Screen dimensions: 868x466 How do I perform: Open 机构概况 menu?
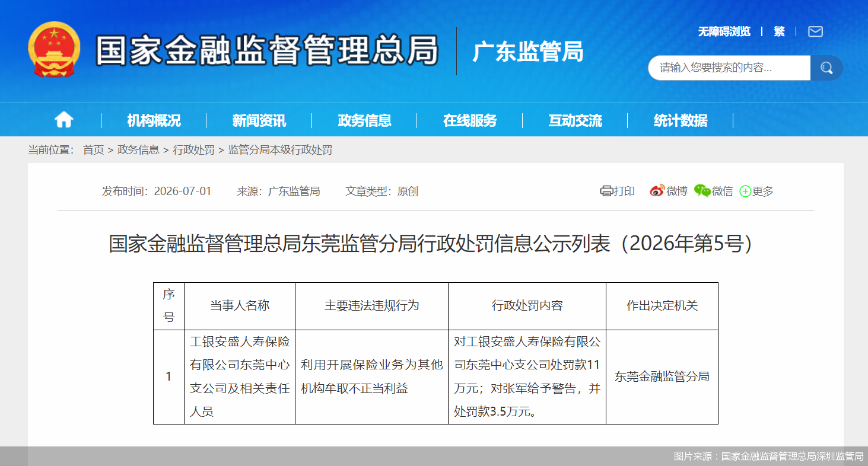(154, 120)
